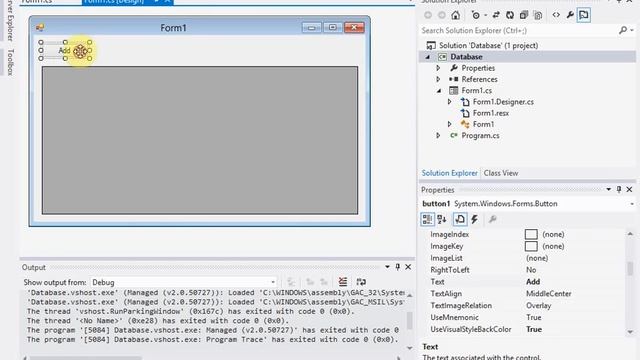Click the Categorized view icon in Properties

(427, 219)
